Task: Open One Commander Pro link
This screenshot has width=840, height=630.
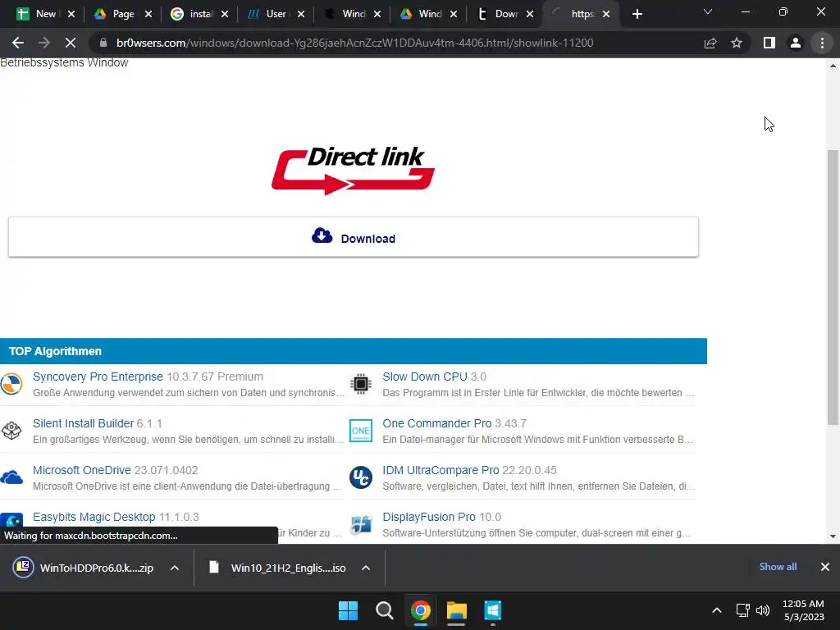Action: (x=436, y=423)
